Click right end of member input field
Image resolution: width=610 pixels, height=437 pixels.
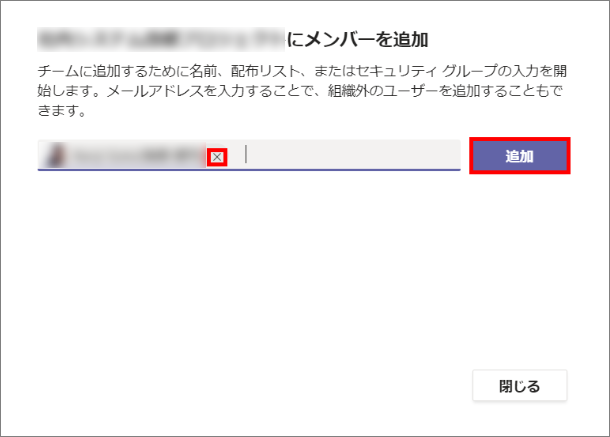pyautogui.click(x=447, y=155)
